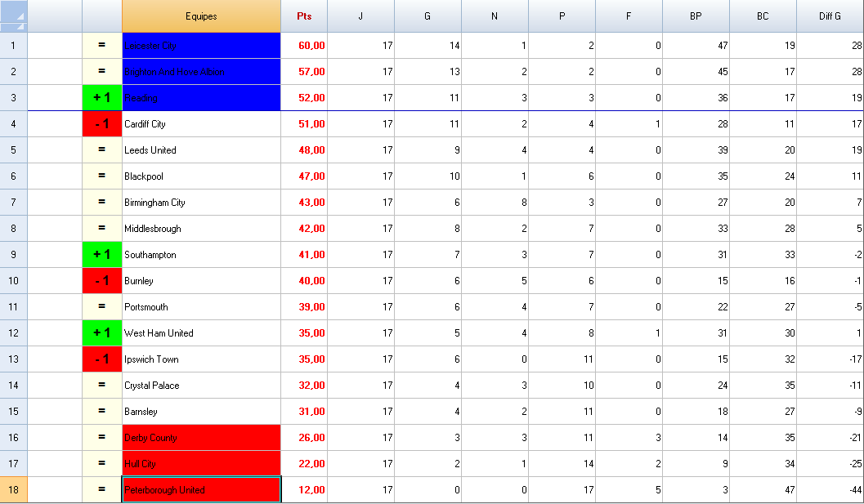Select Middlesbrough's 28 goals-against cell
Viewport: 864px width, 504px height.
(763, 229)
